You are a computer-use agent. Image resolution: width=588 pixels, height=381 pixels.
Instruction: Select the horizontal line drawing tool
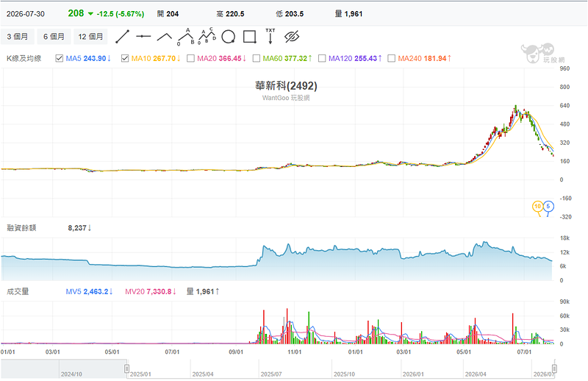pyautogui.click(x=143, y=37)
